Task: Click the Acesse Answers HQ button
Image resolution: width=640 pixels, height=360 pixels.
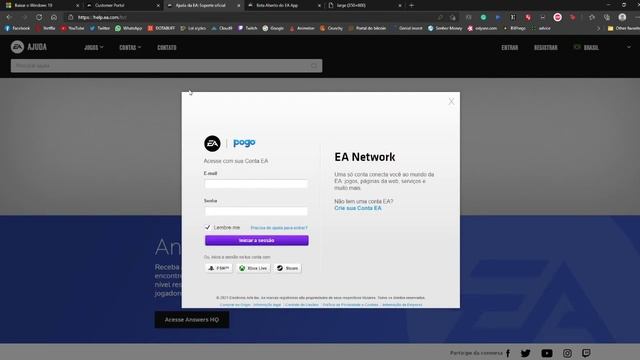Action: (x=192, y=320)
